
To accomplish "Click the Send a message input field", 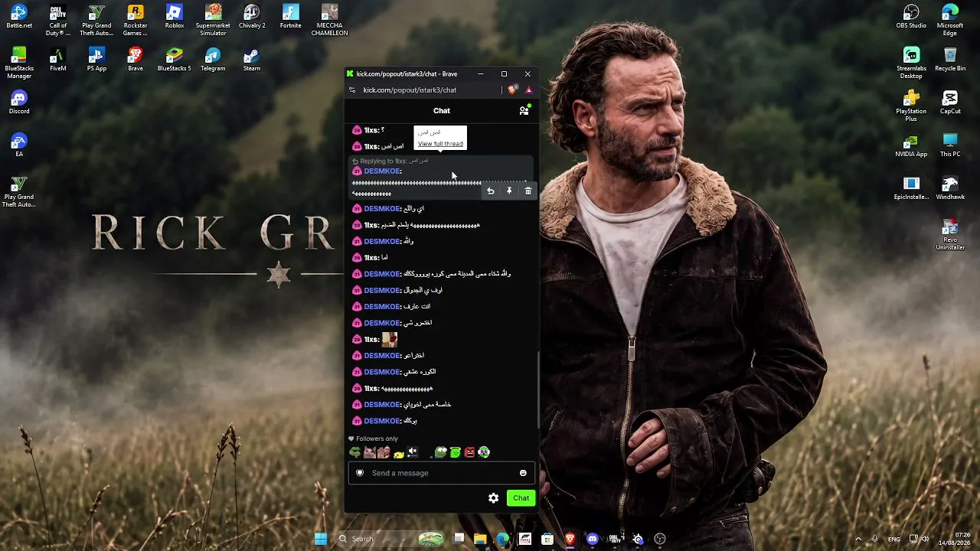I will coord(441,473).
